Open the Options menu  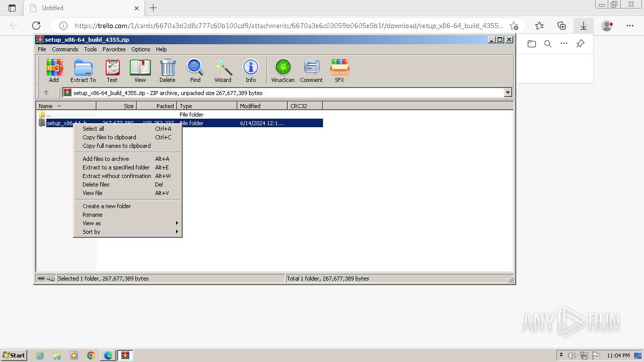[x=141, y=49]
